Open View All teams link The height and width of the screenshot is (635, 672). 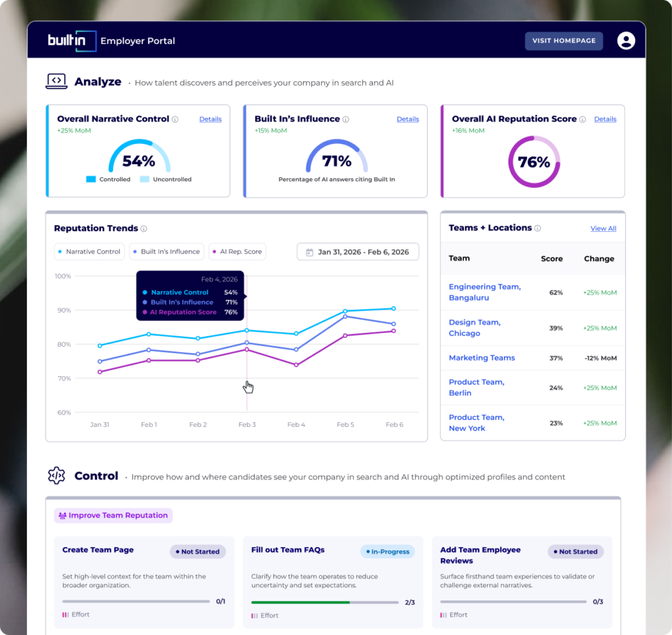tap(603, 229)
